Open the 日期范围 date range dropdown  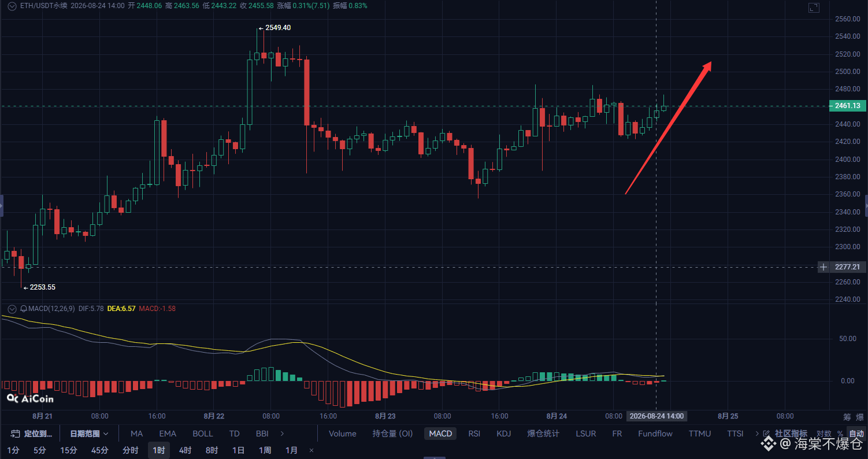[89, 434]
